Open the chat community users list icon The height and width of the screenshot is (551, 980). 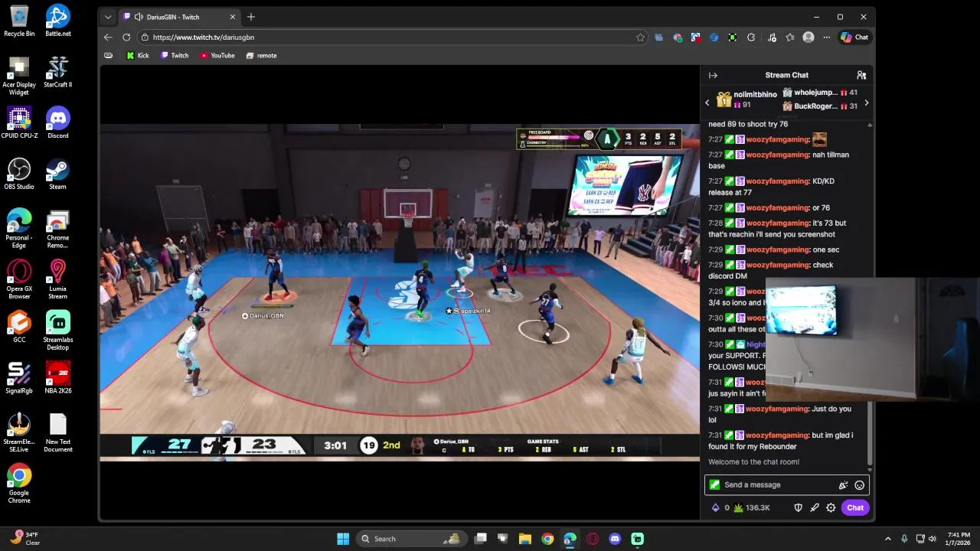[x=861, y=75]
